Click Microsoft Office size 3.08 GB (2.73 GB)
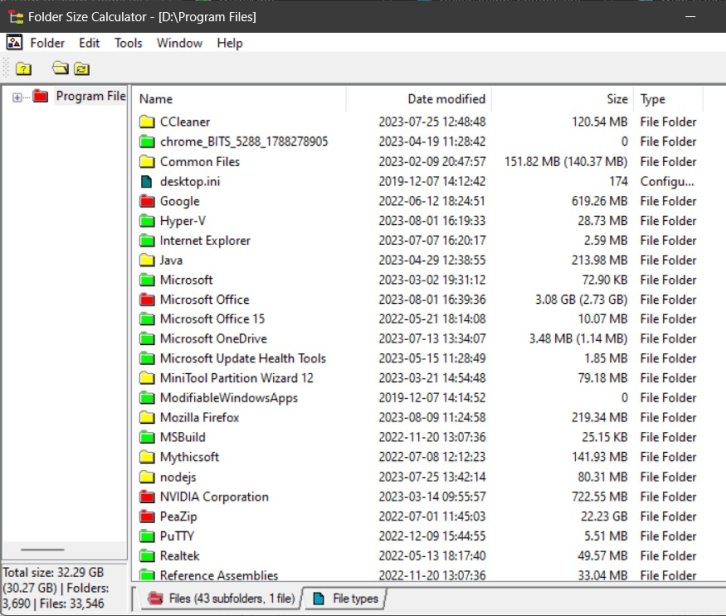This screenshot has height=616, width=726. (582, 300)
